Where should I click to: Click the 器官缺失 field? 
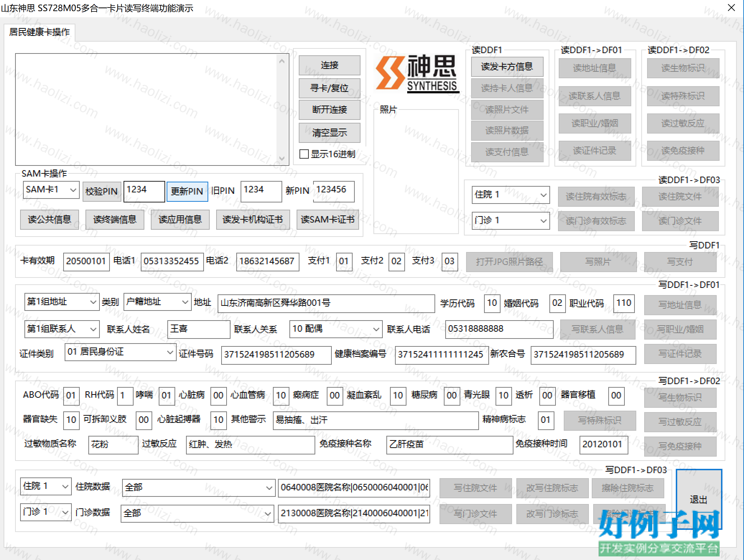[x=71, y=421]
